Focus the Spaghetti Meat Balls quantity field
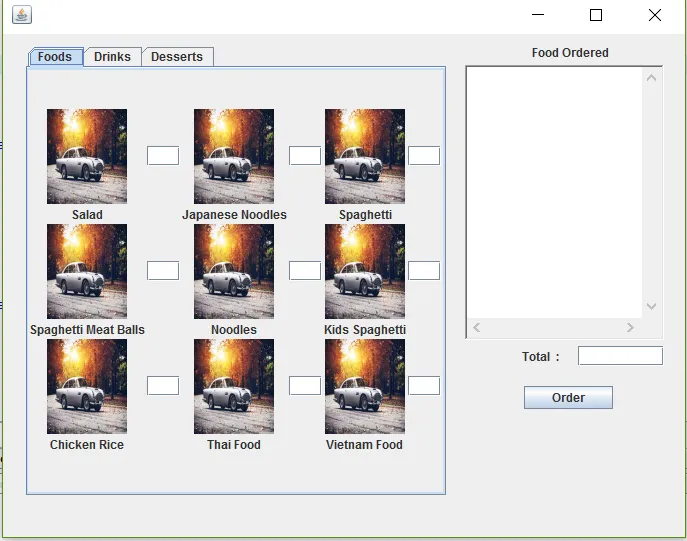 coord(163,270)
